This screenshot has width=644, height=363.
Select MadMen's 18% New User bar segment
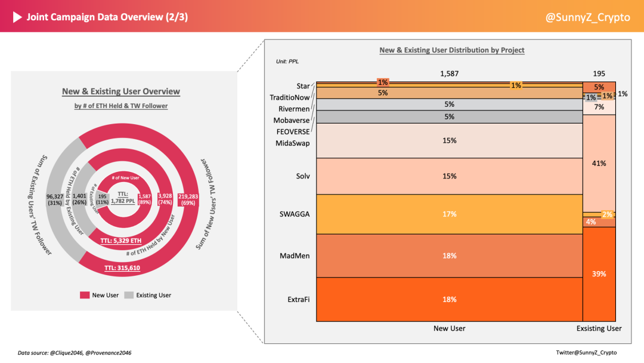450,256
